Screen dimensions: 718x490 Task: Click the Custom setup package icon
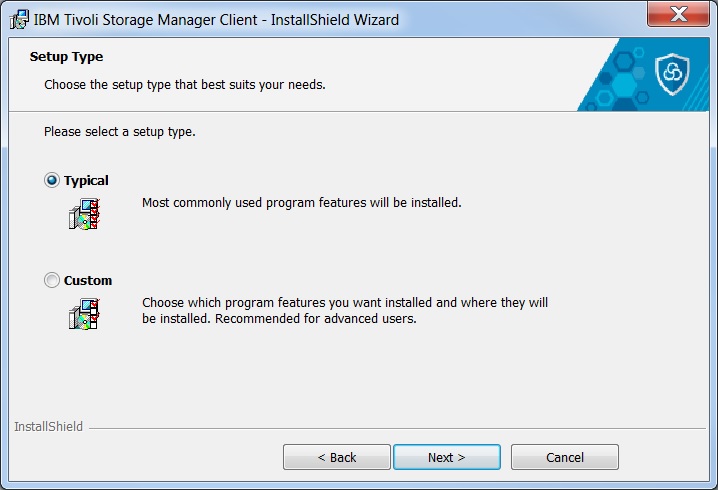[x=84, y=314]
